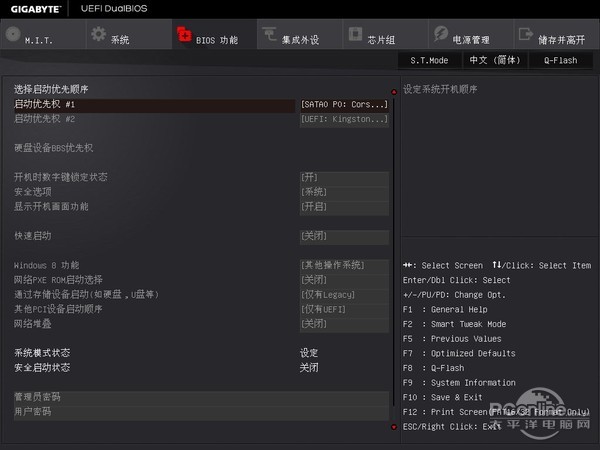Click the 系统 gear icon

(x=99, y=34)
